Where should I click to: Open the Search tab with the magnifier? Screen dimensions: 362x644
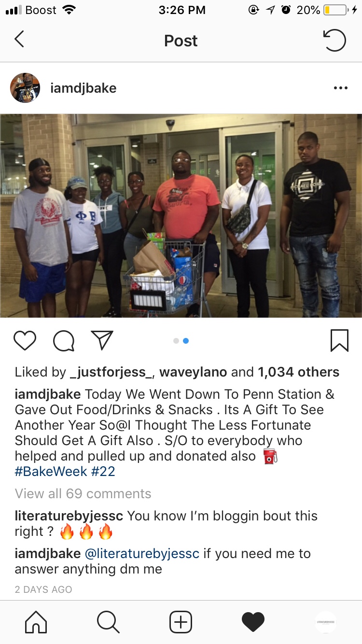[108, 622]
